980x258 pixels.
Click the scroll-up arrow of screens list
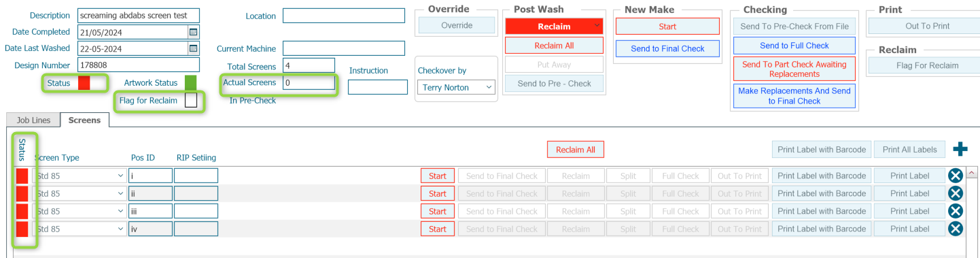point(972,172)
